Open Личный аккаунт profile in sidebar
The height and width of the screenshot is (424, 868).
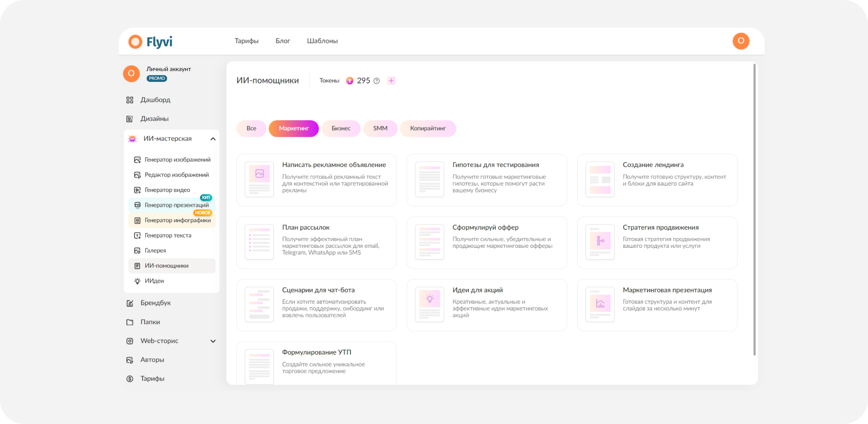pos(158,73)
